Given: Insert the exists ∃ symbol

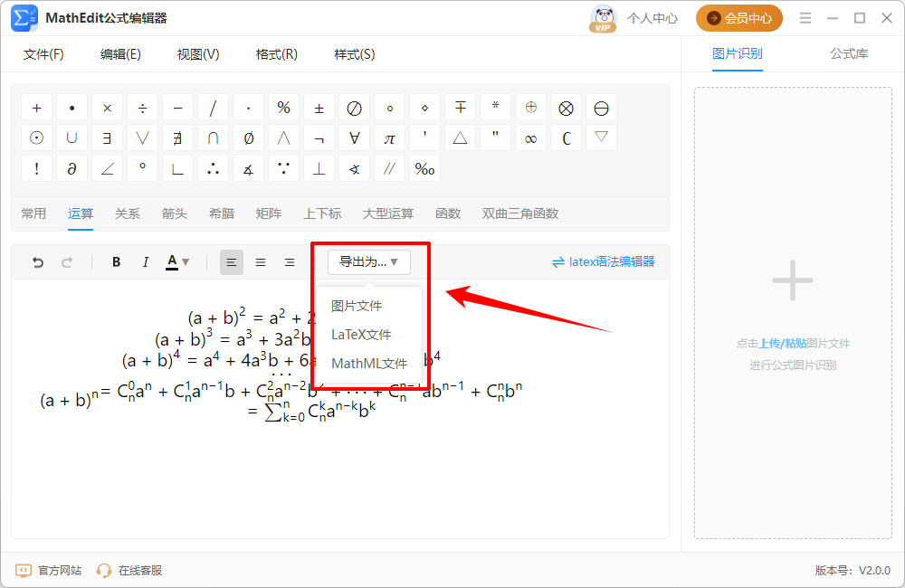Looking at the screenshot, I should 107,138.
